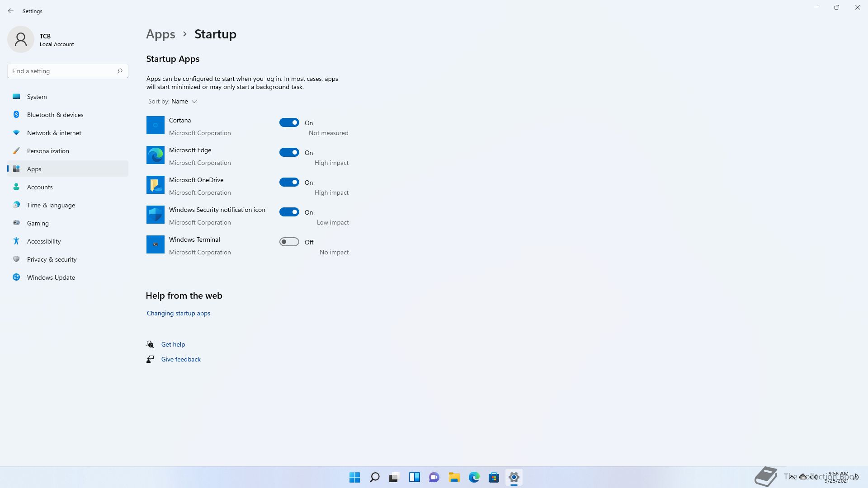Click the Windows Terminal app icon
This screenshot has width=868, height=488.
pos(155,244)
